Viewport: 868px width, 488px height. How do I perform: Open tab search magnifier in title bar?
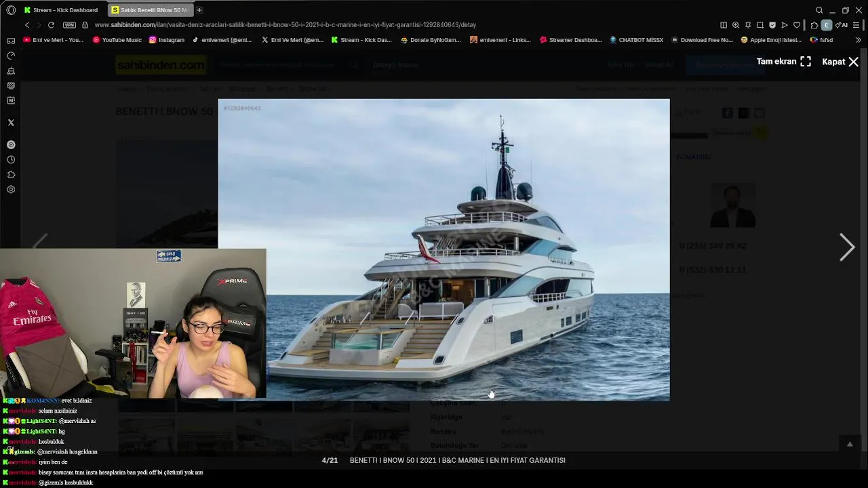tap(819, 10)
